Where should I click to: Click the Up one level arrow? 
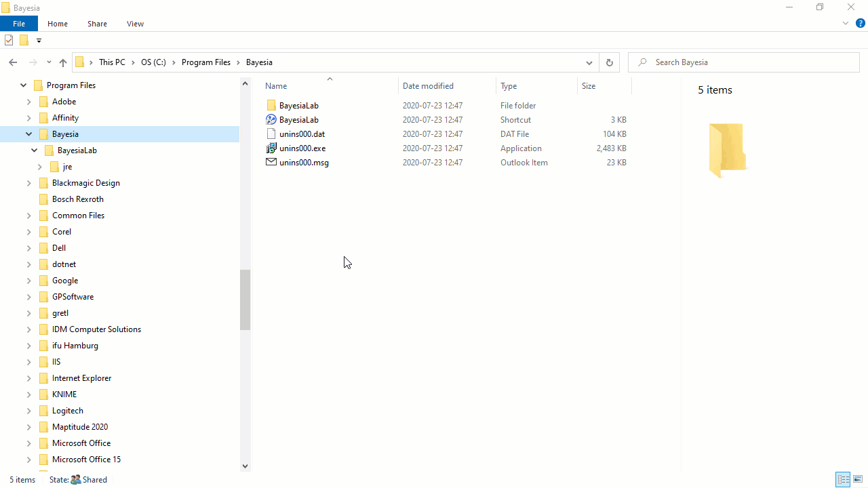(x=63, y=62)
